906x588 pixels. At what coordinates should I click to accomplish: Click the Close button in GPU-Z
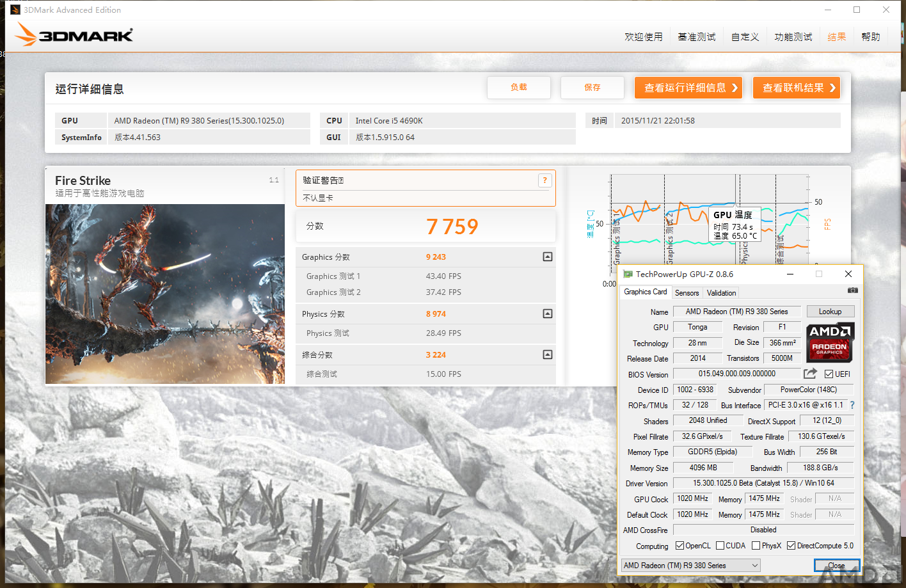click(836, 566)
